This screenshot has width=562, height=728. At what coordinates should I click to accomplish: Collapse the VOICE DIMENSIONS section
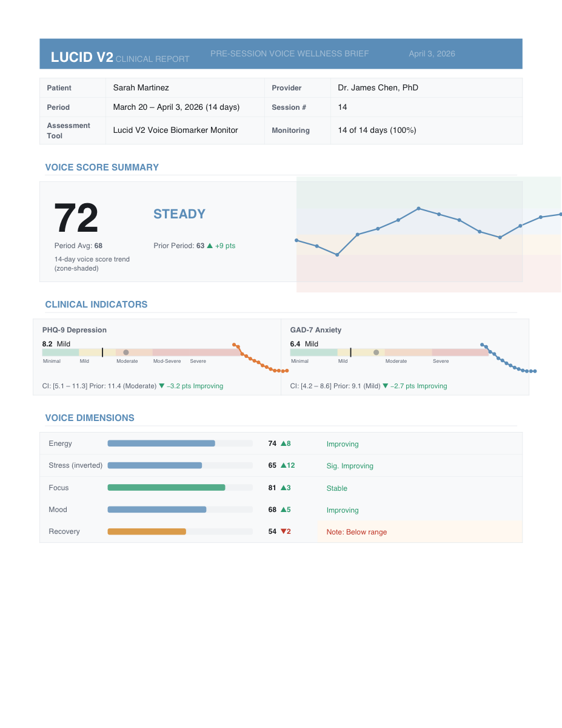pyautogui.click(x=90, y=418)
